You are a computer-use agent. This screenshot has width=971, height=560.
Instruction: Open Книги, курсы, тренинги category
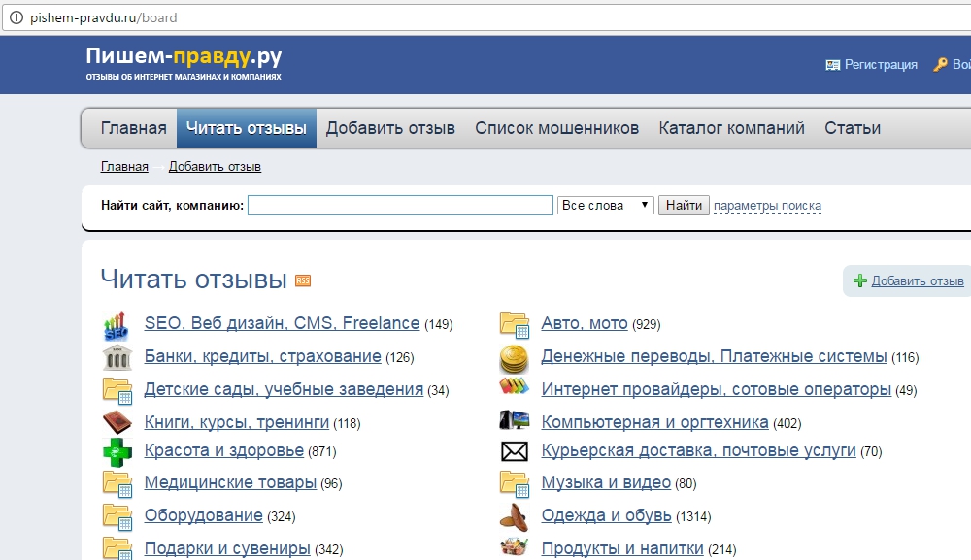coord(237,422)
